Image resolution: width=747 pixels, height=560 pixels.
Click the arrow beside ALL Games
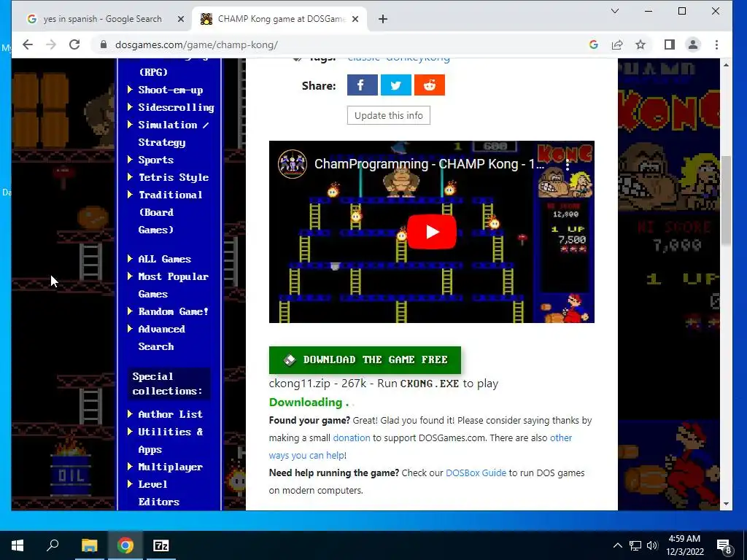click(130, 259)
